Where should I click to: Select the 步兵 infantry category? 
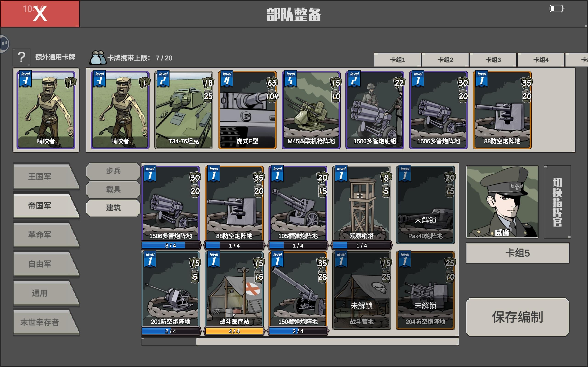[x=113, y=171]
